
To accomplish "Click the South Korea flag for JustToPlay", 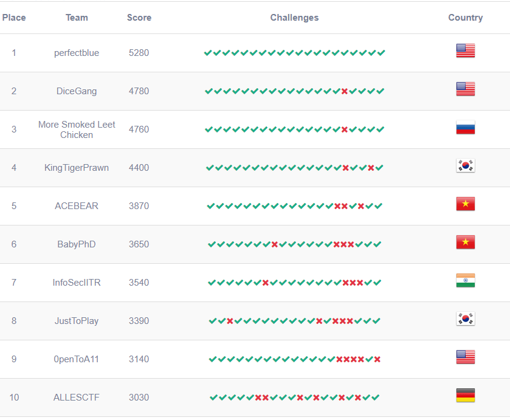I will 465,319.
